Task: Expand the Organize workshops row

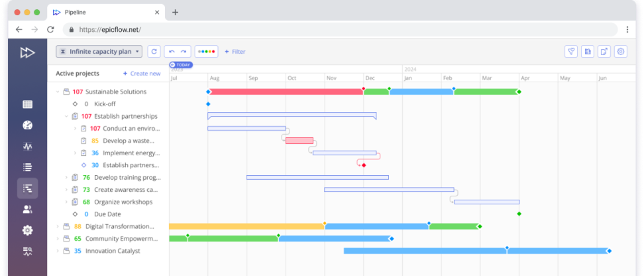Action: point(66,202)
